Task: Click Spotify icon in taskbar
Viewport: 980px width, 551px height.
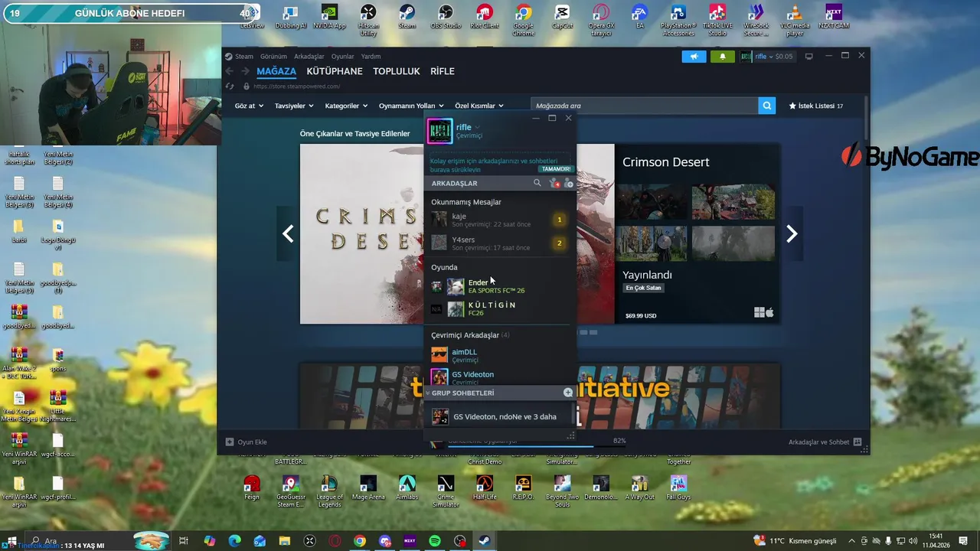Action: coord(435,541)
